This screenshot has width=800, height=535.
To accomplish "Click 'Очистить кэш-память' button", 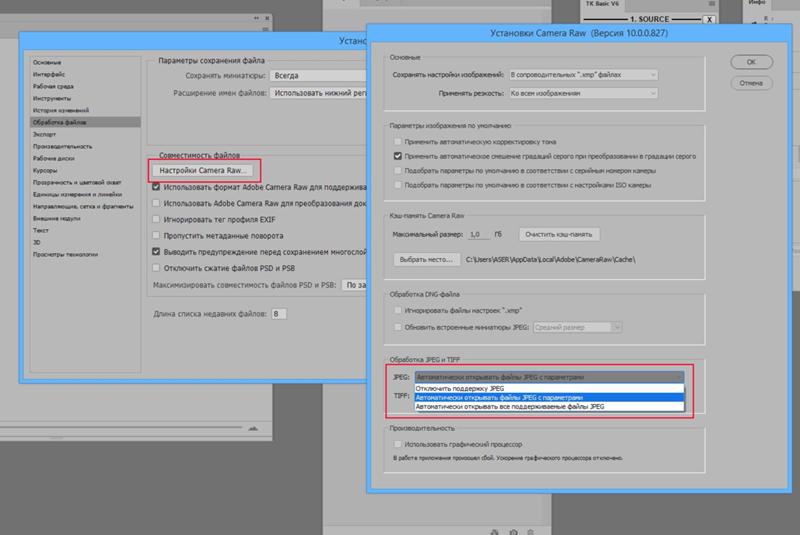I will tap(559, 234).
